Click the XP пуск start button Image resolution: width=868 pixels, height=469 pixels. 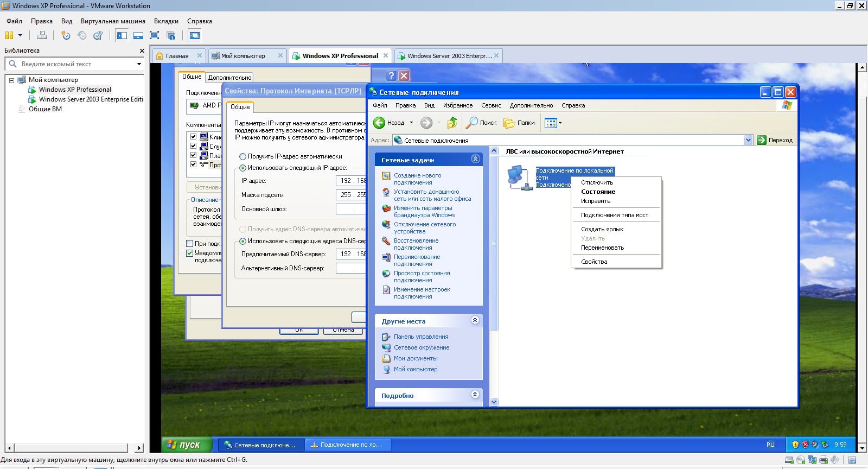[187, 445]
